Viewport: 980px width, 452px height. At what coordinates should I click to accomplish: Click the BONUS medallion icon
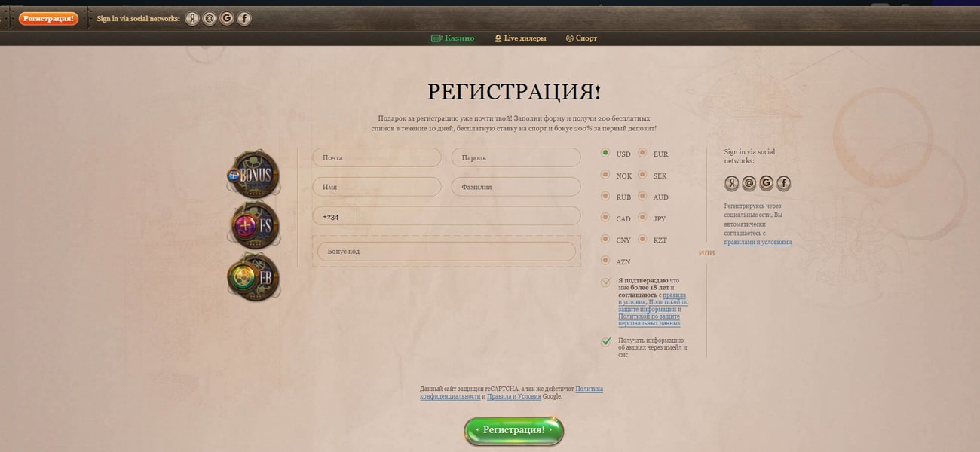[253, 173]
